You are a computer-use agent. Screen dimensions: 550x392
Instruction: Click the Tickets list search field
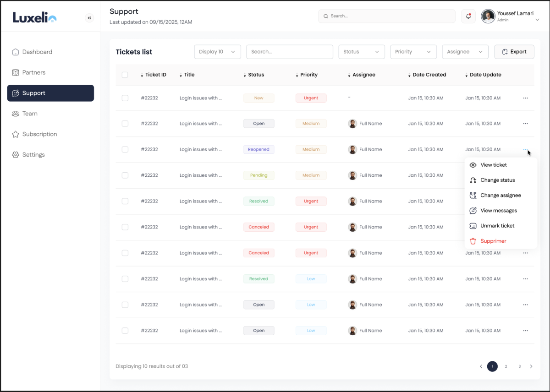[289, 52]
